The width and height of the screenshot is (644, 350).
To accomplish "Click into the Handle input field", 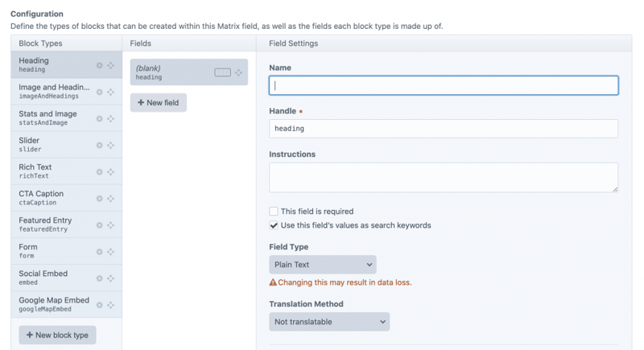I will [x=443, y=129].
